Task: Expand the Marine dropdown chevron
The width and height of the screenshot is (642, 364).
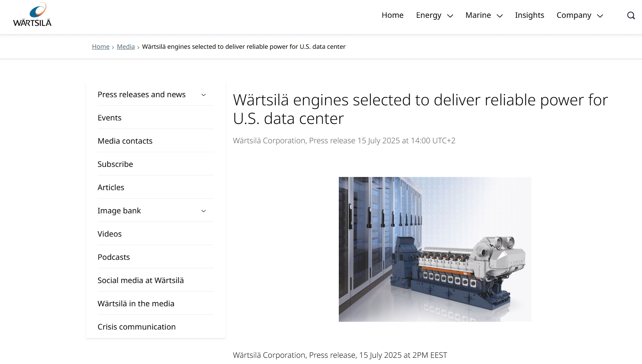Action: tap(500, 16)
